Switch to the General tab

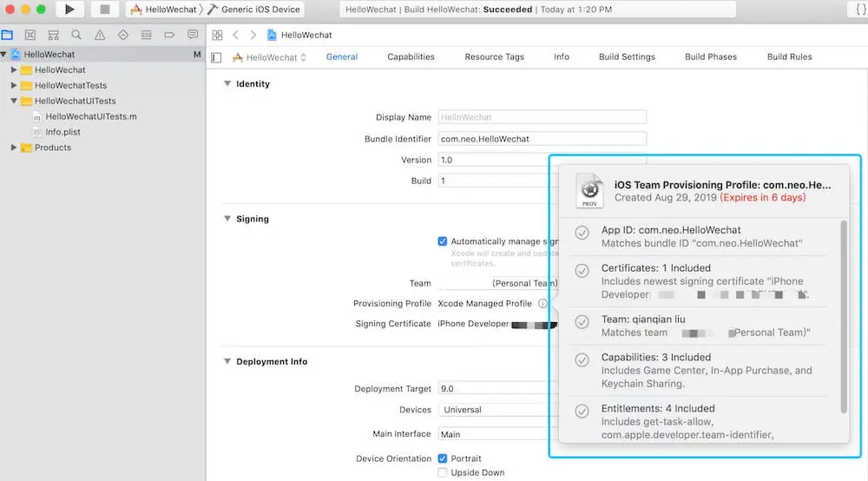(x=341, y=56)
